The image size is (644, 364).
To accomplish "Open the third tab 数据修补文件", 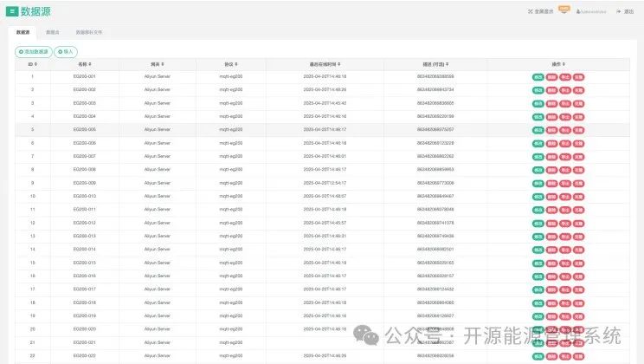I will click(88, 32).
